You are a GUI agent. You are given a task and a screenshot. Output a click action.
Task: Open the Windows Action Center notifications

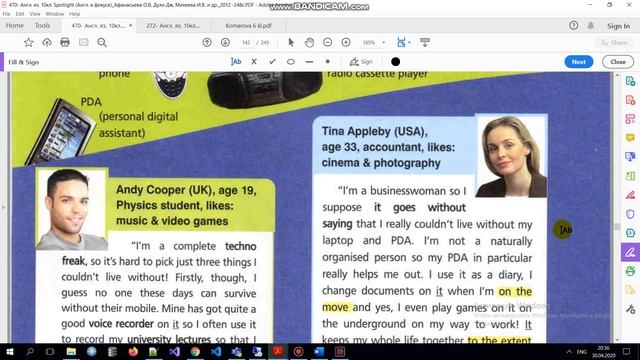click(627, 351)
